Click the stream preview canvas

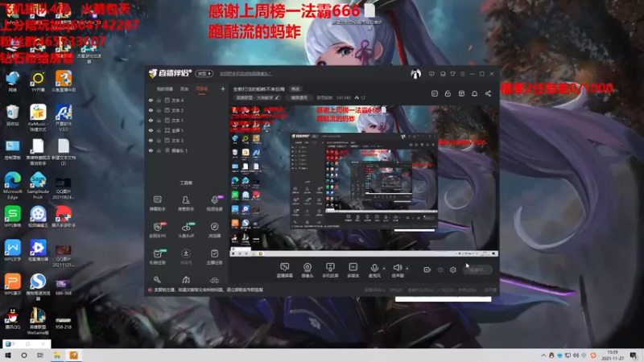[x=364, y=180]
